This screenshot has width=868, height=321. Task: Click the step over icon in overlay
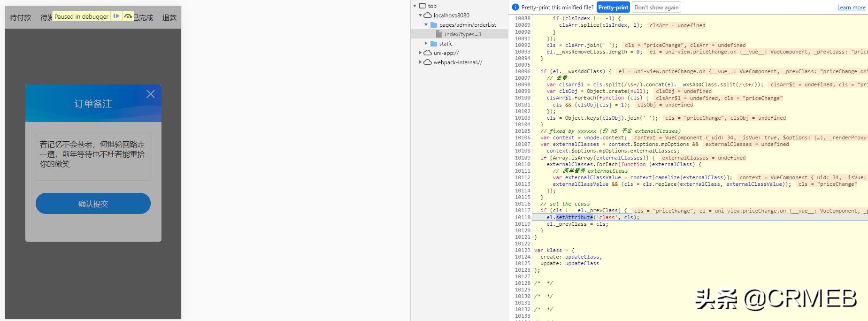[128, 16]
